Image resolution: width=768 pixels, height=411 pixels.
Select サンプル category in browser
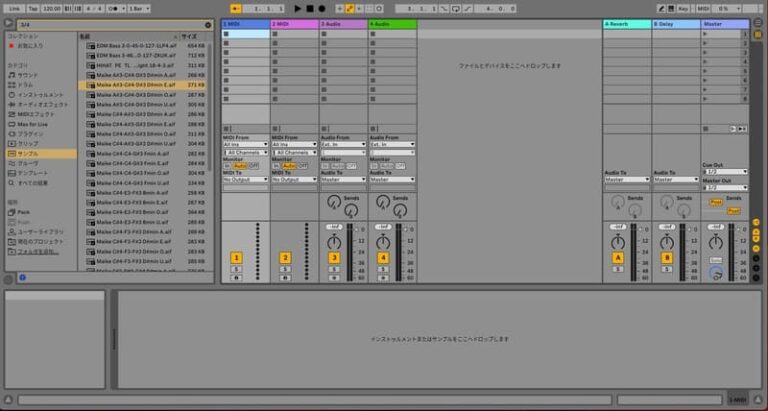pyautogui.click(x=28, y=154)
